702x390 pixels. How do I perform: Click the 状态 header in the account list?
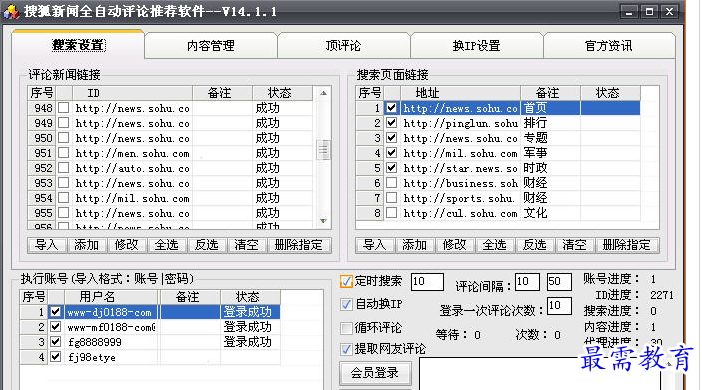(250, 297)
